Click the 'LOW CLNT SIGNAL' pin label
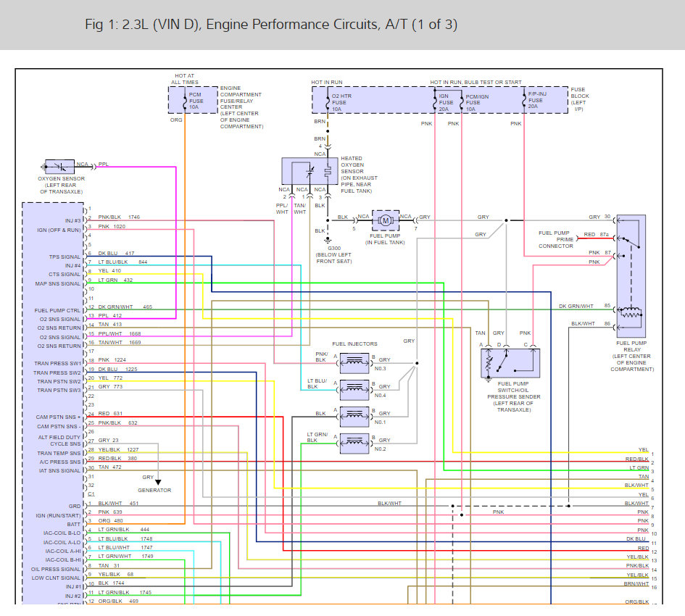Image resolution: width=685 pixels, height=616 pixels. pos(56,578)
